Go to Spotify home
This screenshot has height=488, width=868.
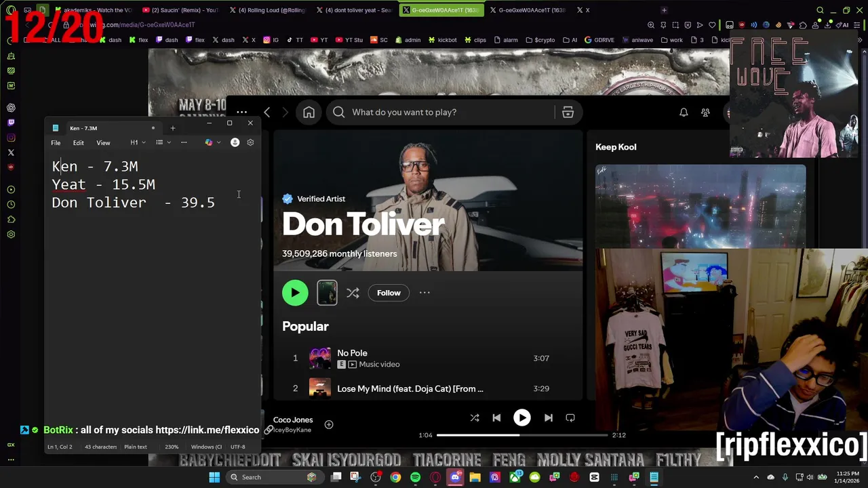pos(309,113)
